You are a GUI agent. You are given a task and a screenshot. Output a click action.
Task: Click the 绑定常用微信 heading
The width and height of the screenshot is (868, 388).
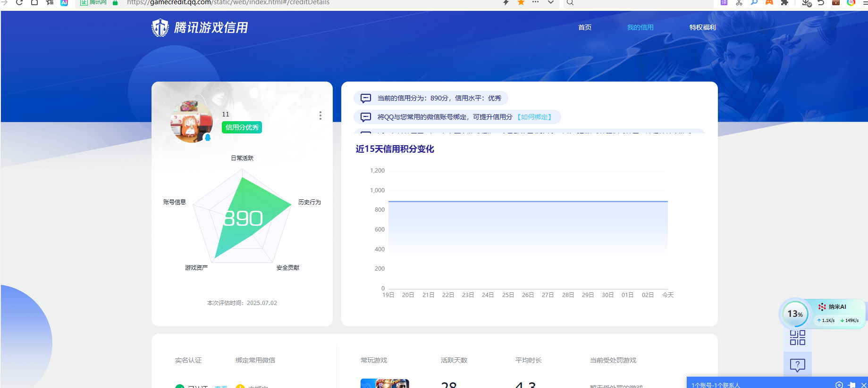click(255, 360)
